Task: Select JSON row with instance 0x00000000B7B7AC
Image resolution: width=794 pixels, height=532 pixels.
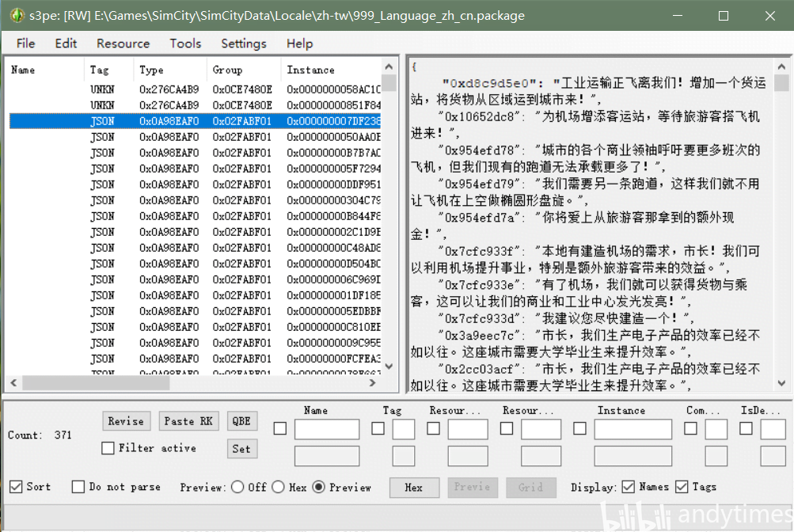Action: point(195,153)
